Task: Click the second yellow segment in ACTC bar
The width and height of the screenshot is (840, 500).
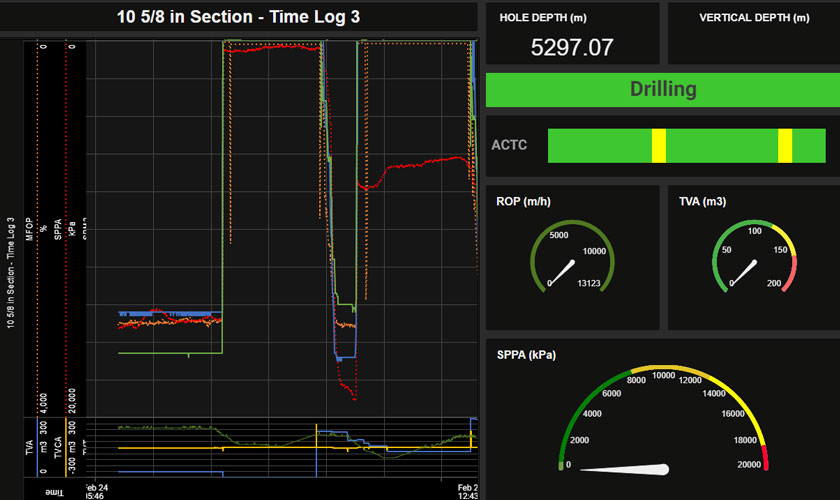Action: tap(785, 146)
